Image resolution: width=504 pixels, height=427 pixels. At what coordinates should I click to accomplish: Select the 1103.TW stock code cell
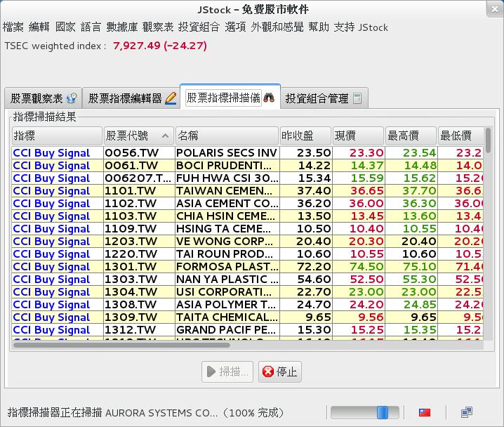pos(139,216)
